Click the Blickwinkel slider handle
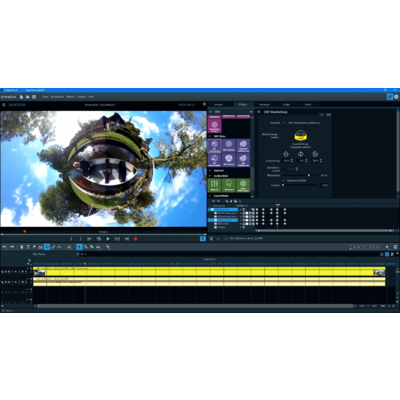 tap(309, 175)
